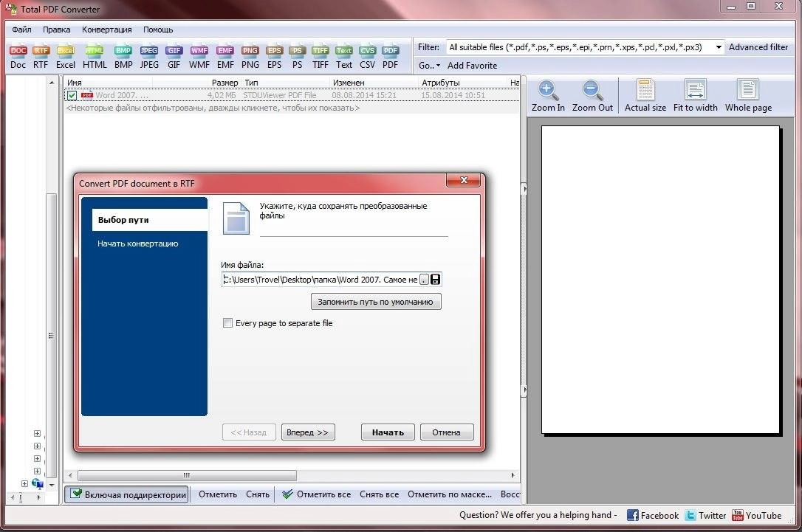Viewport: 802px width, 532px height.
Task: Choose the WMF format icon
Action: 199,57
